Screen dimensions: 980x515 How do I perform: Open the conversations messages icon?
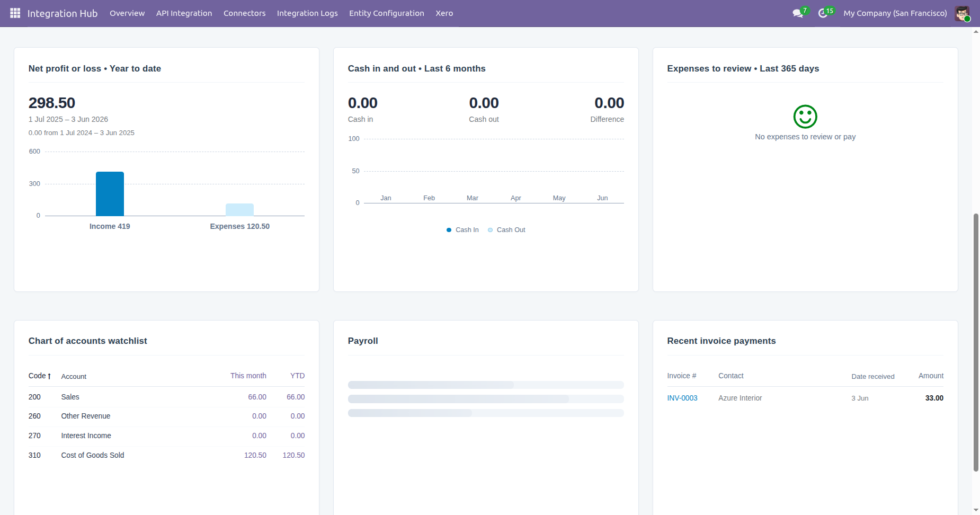tap(798, 13)
